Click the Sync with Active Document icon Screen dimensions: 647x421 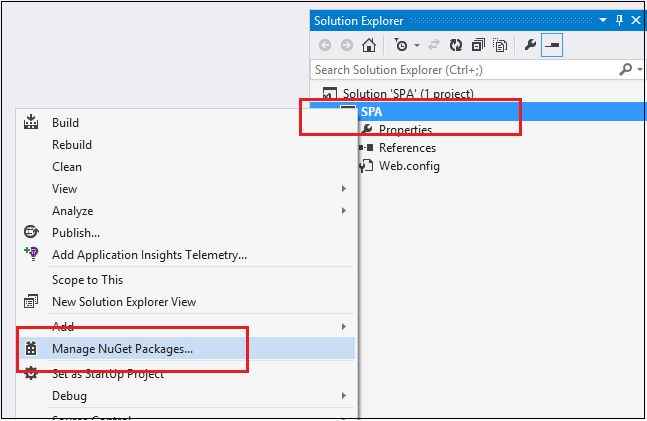(434, 45)
